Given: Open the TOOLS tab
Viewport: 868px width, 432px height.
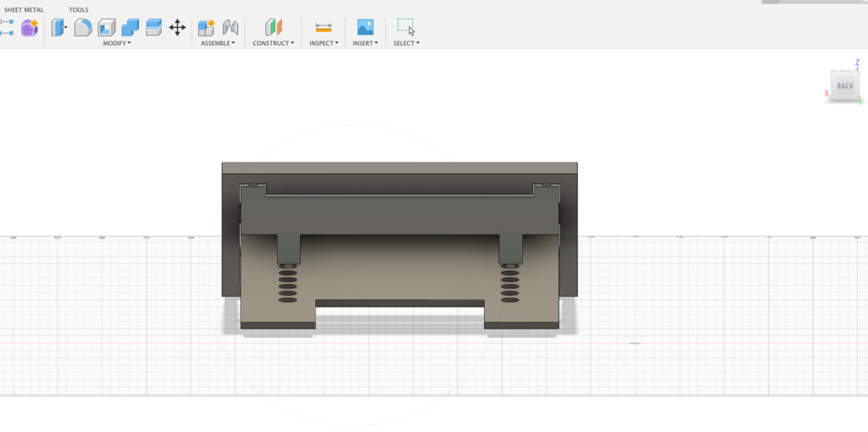Looking at the screenshot, I should click(79, 10).
